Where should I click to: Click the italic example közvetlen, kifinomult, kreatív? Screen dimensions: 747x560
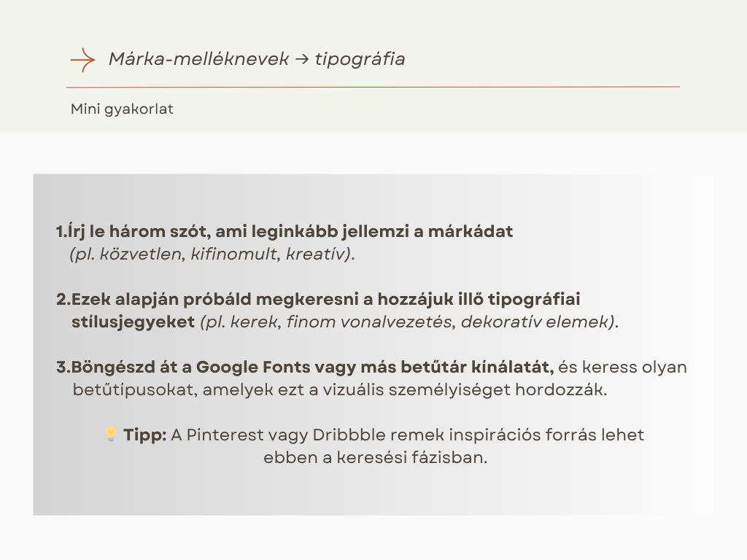tap(212, 255)
